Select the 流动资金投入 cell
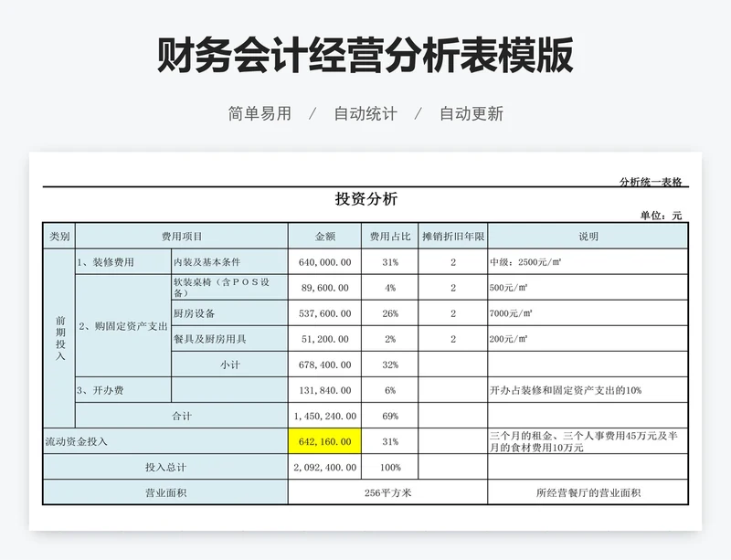 (165, 441)
